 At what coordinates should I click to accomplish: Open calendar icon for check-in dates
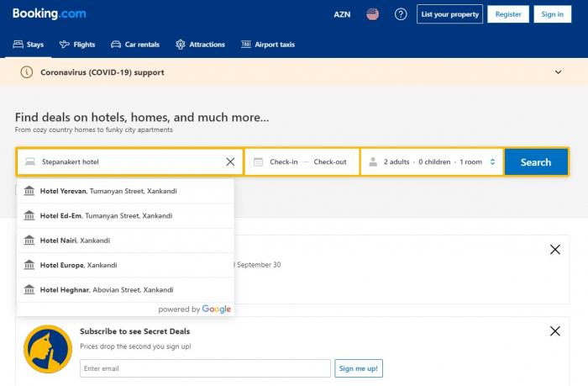258,161
